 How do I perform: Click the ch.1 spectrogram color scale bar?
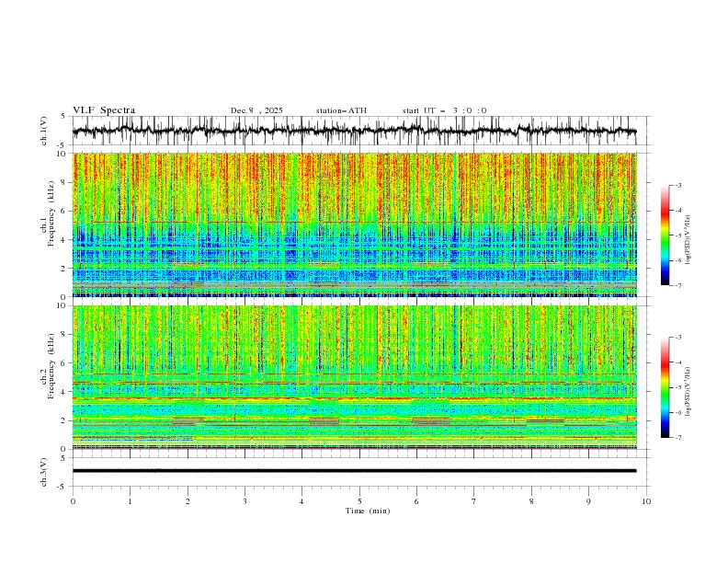665,236
